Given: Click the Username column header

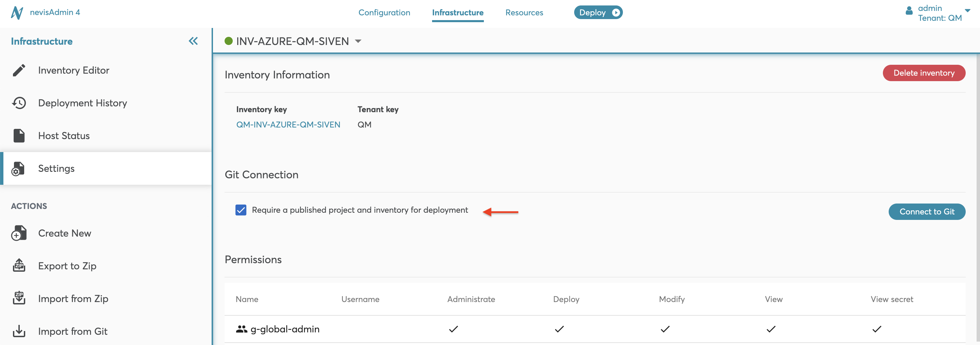Looking at the screenshot, I should (x=360, y=299).
